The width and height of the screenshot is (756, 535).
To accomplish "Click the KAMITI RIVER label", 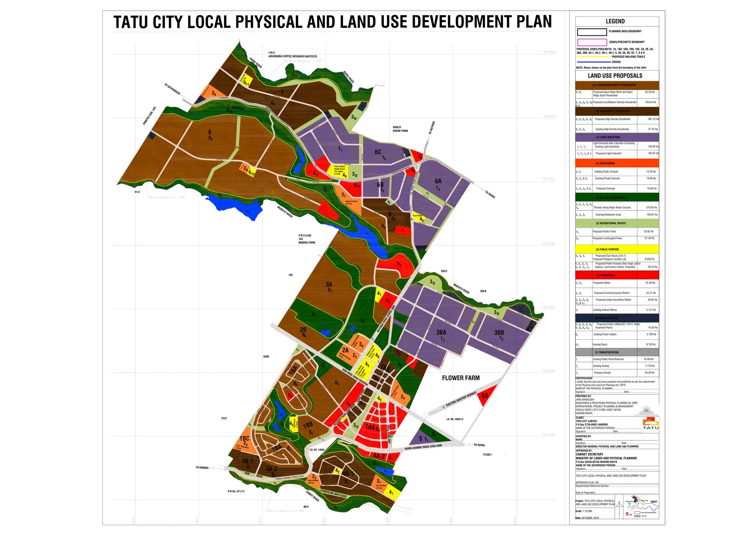I will [313, 496].
